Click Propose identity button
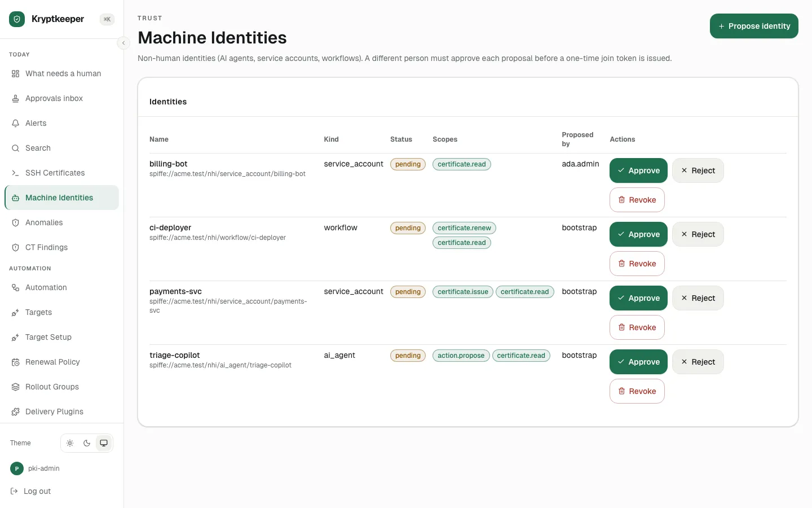This screenshot has height=508, width=812. point(754,26)
